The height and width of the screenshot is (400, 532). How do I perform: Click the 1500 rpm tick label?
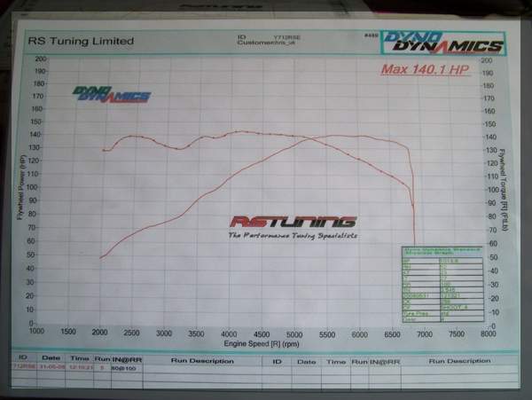click(x=68, y=332)
